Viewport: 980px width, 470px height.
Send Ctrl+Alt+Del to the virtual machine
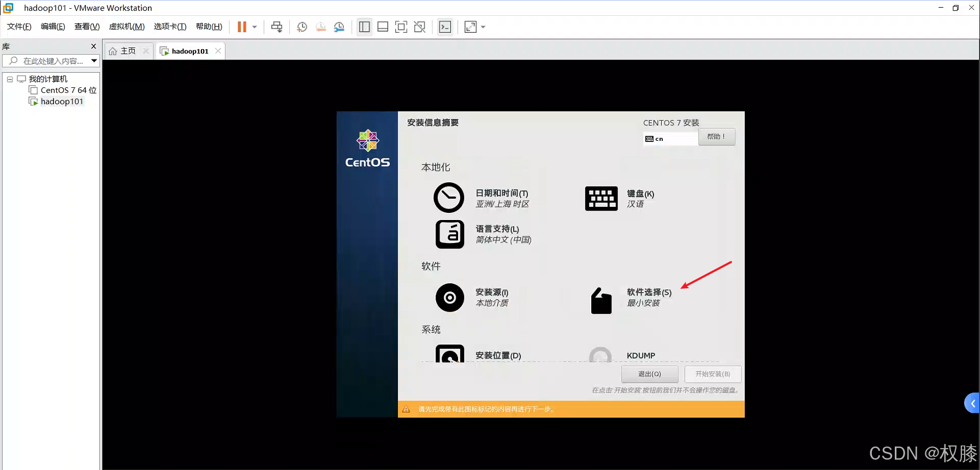click(x=277, y=27)
